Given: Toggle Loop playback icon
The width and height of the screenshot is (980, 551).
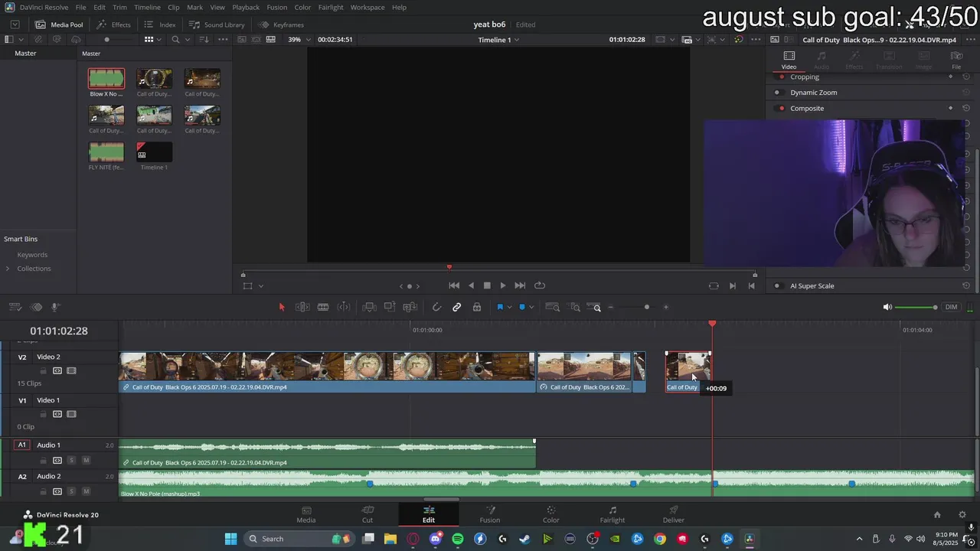Looking at the screenshot, I should pyautogui.click(x=540, y=285).
